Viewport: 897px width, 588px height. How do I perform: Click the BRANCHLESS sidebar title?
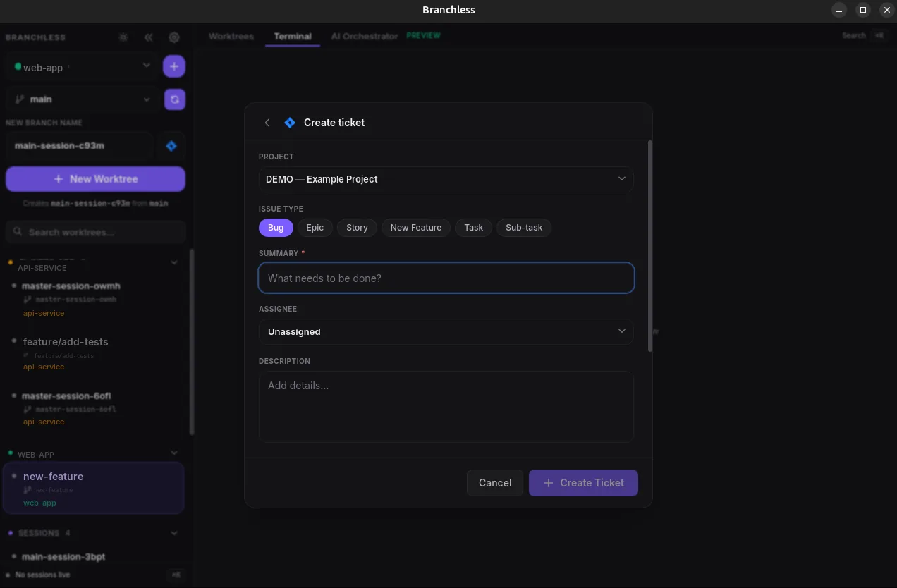tap(35, 37)
